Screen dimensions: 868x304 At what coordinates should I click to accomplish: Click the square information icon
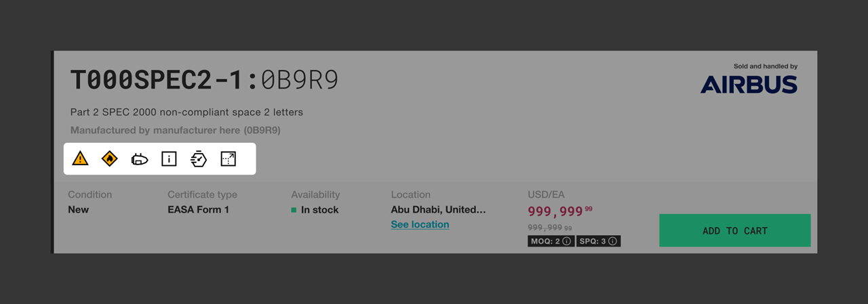click(x=169, y=159)
